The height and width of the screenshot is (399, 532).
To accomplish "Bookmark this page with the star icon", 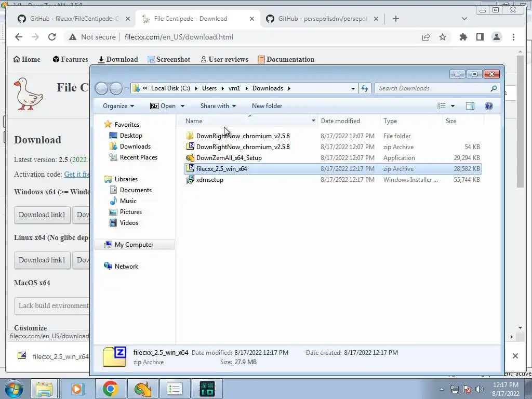I will [x=443, y=37].
